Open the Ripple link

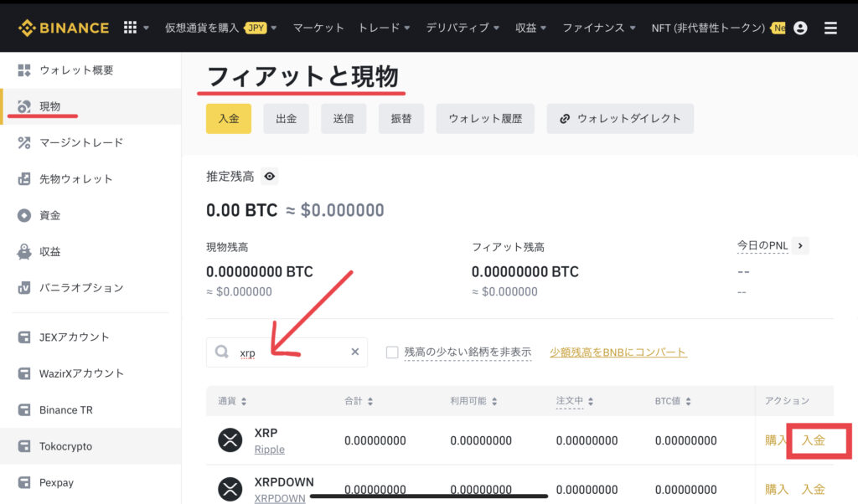click(x=269, y=450)
